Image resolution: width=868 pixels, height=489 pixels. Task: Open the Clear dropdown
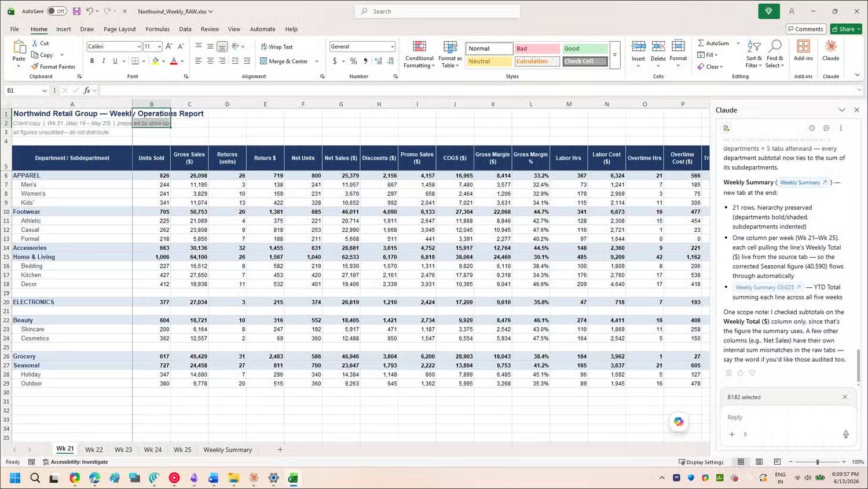coord(710,67)
